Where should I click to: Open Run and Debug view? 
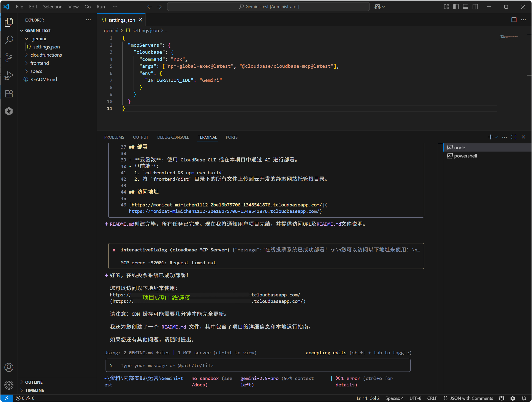(9, 76)
